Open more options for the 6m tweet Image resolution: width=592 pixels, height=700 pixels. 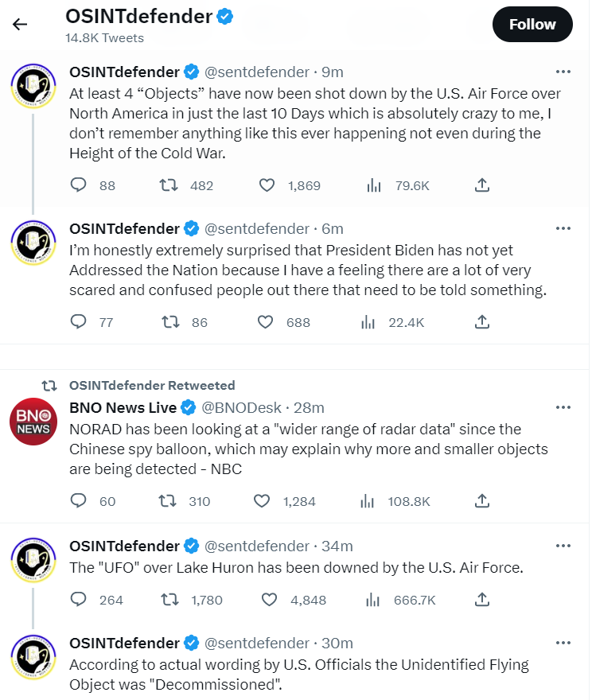[563, 228]
